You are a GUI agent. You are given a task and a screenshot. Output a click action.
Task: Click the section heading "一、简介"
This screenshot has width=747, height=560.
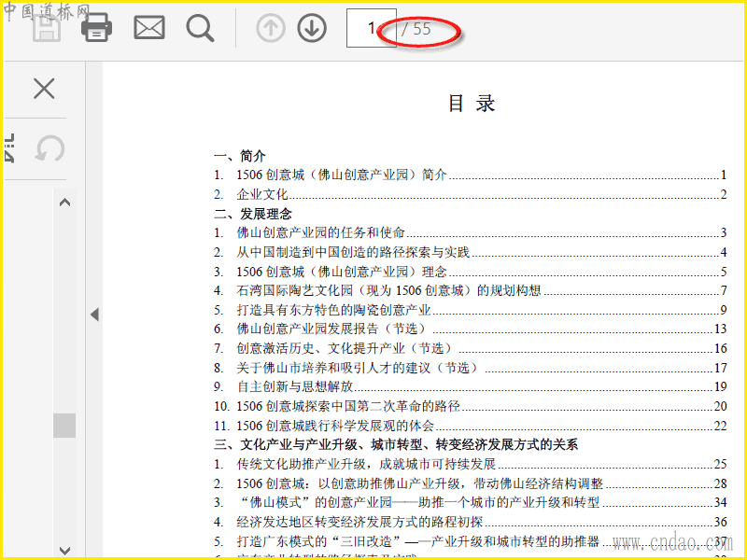coord(240,156)
